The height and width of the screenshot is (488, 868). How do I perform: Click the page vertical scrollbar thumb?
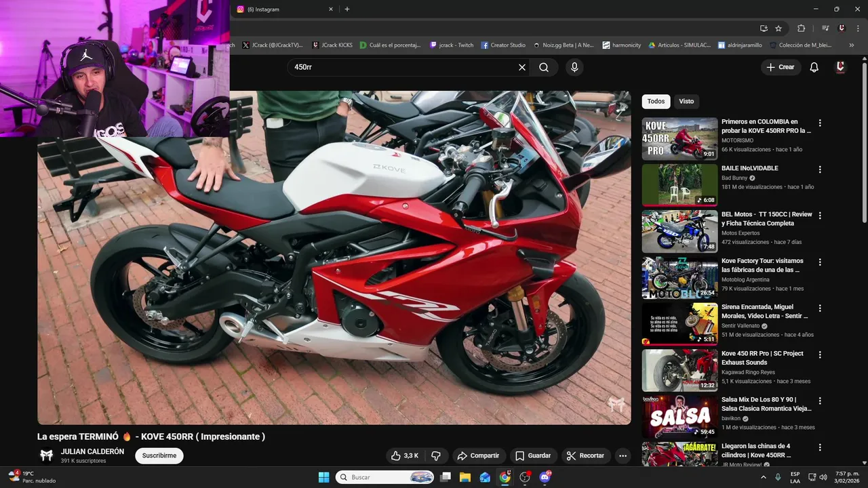click(864, 142)
